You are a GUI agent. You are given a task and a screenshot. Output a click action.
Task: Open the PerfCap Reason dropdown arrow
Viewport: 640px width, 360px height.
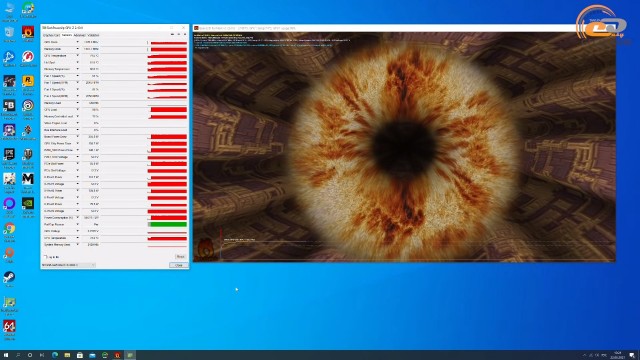click(78, 224)
